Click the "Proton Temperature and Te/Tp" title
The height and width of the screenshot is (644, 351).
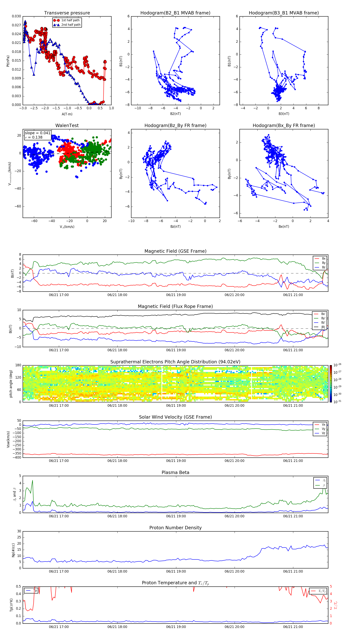coord(175,583)
